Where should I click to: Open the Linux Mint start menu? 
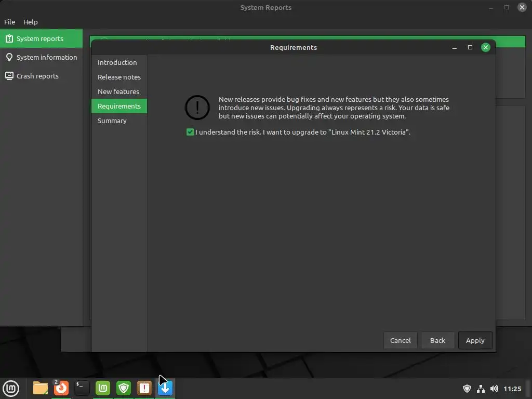pos(11,388)
